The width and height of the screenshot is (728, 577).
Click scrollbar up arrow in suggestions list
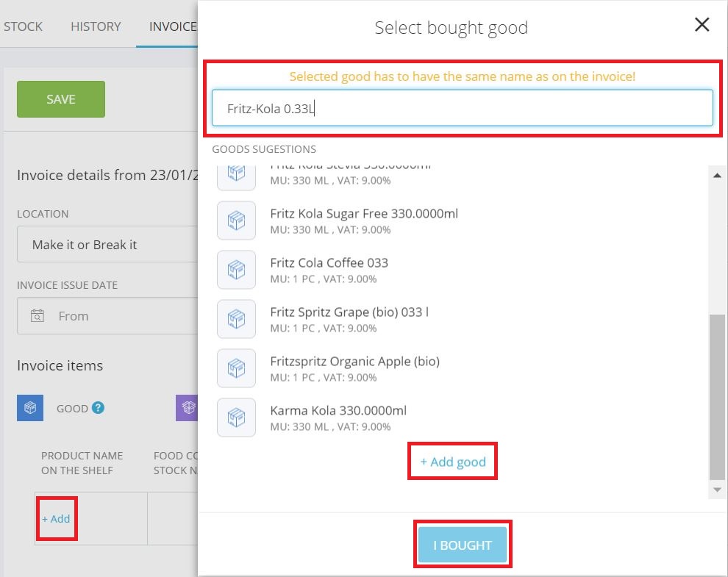point(717,176)
